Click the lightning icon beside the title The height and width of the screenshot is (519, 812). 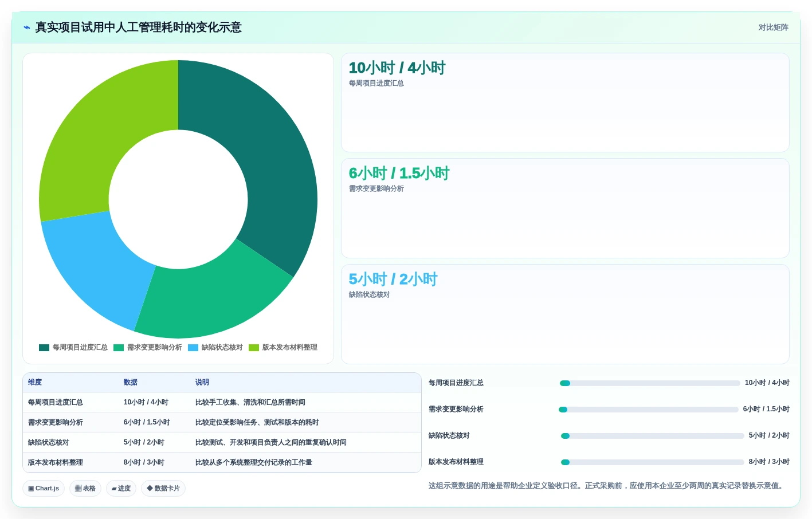pyautogui.click(x=26, y=27)
